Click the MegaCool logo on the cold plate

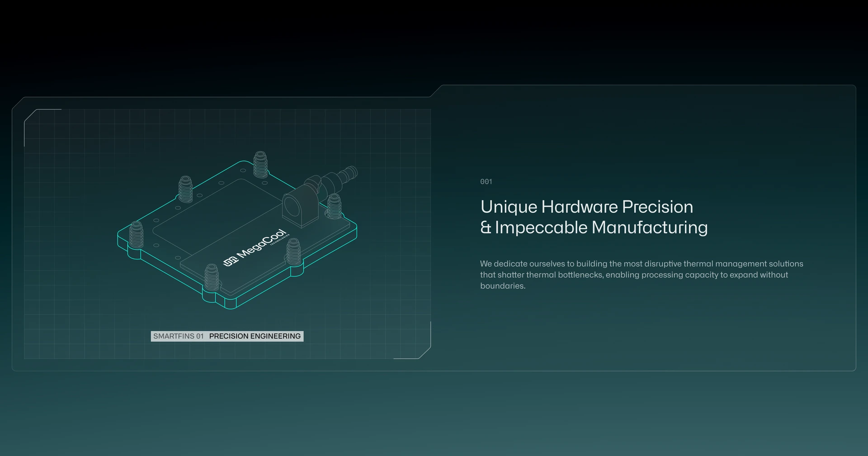pos(256,248)
